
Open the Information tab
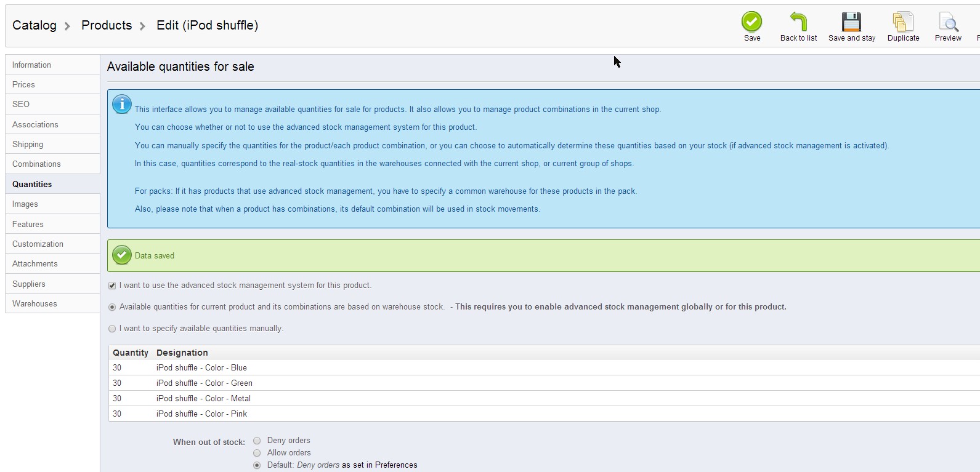[x=52, y=65]
